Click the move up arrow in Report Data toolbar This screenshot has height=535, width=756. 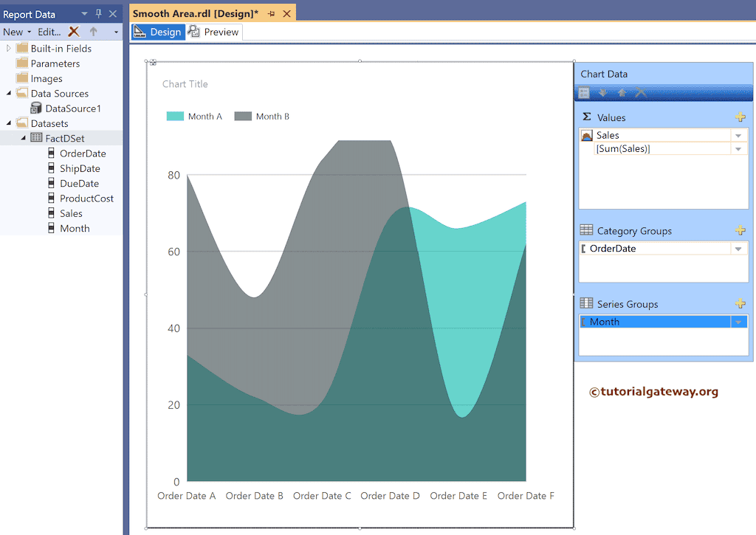[x=94, y=32]
